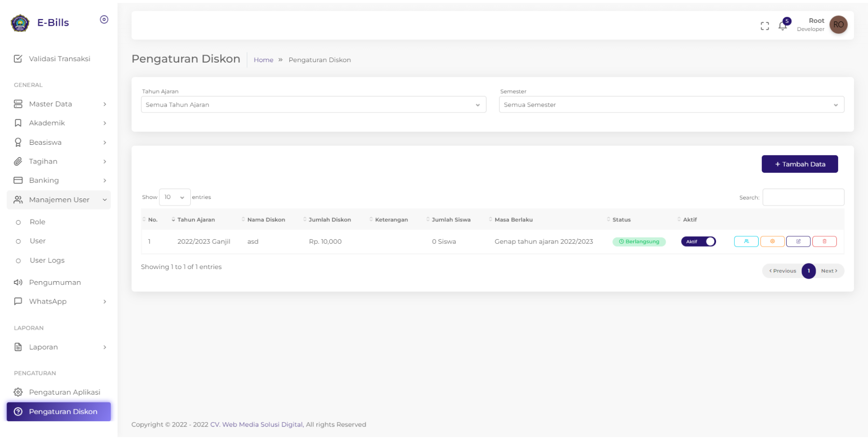Image resolution: width=868 pixels, height=440 pixels.
Task: Delete discount asd with the red trash button
Action: tap(824, 241)
